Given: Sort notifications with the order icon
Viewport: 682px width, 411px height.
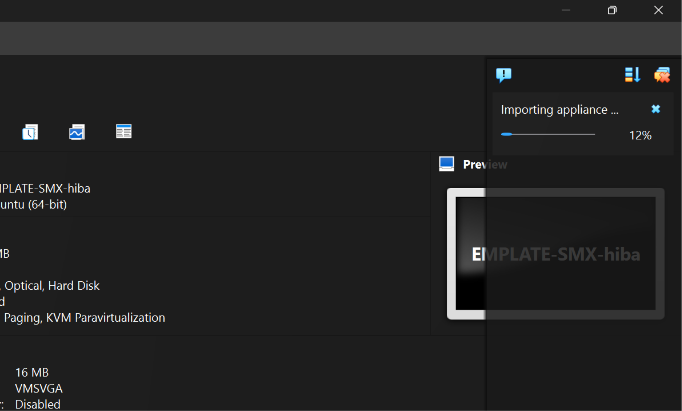Looking at the screenshot, I should pos(632,75).
